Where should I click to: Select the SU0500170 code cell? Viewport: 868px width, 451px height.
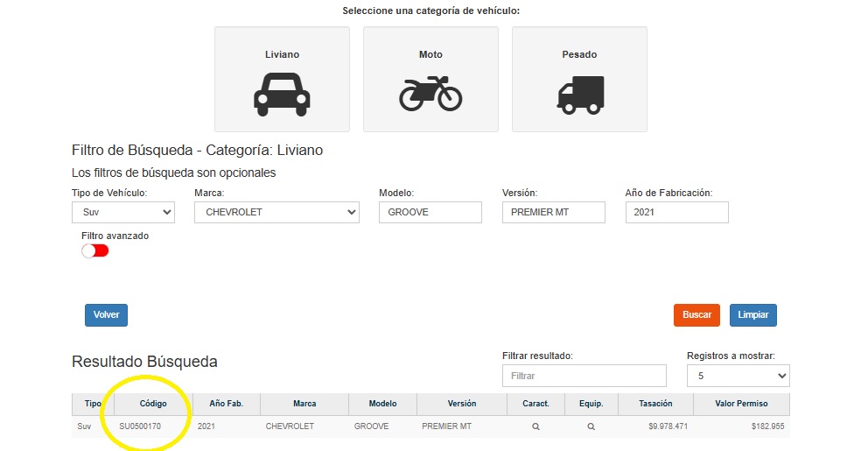[x=140, y=426]
